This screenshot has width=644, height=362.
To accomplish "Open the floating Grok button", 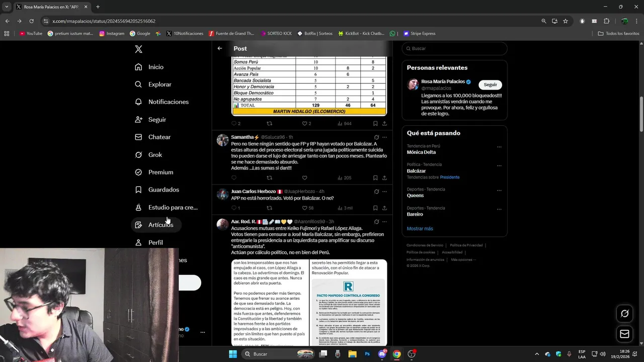I will [x=624, y=314].
